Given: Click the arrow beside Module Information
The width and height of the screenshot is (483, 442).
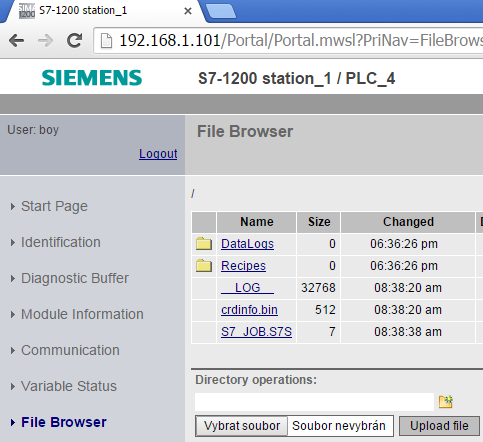Looking at the screenshot, I should 13,314.
